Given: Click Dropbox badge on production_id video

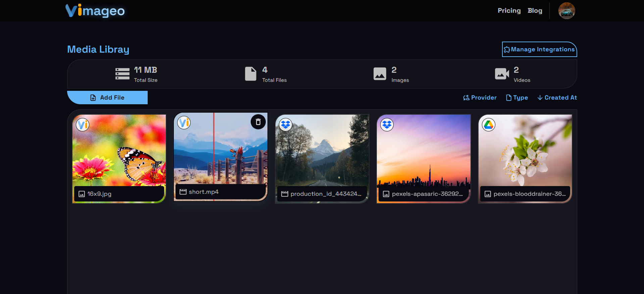Looking at the screenshot, I should [x=286, y=125].
